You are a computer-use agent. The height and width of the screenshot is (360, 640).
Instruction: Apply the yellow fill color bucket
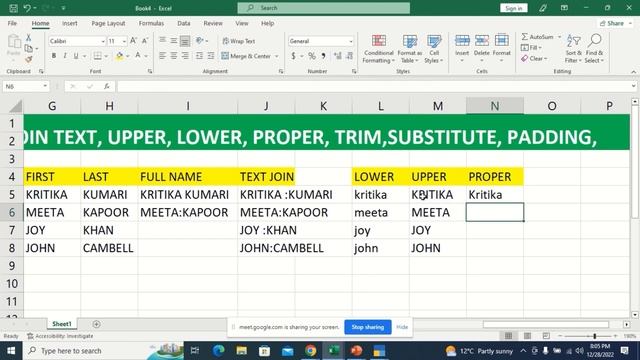(x=119, y=56)
